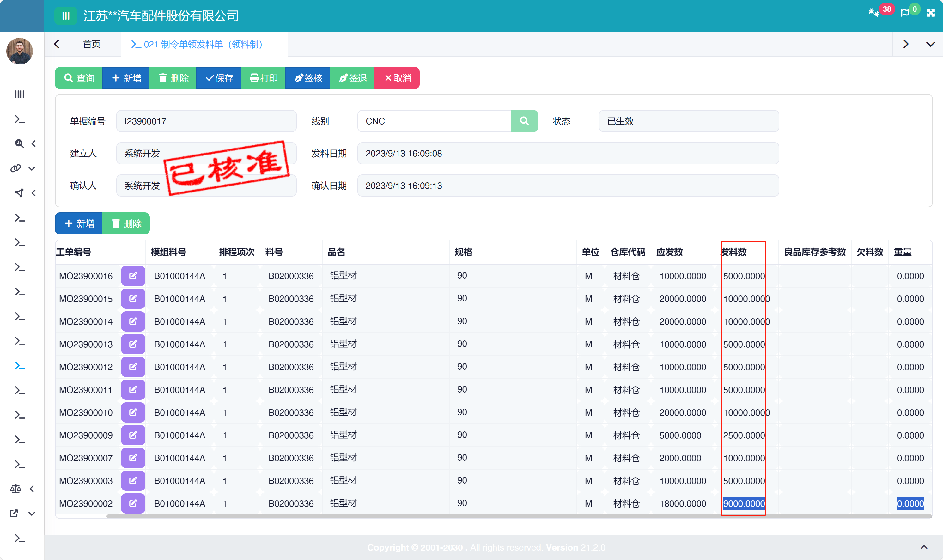Viewport: 943px width, 560px height.
Task: Click the table horizontal scrollbar
Action: (x=519, y=516)
